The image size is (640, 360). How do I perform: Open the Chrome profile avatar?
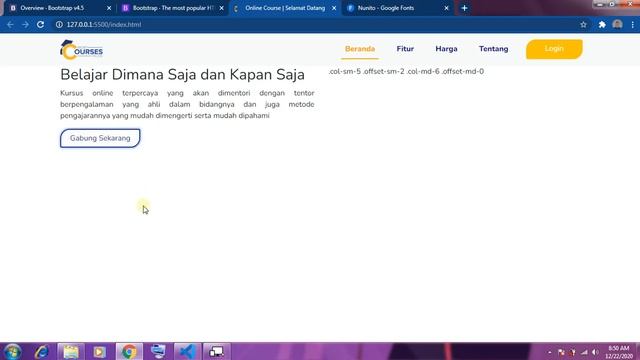pyautogui.click(x=617, y=24)
